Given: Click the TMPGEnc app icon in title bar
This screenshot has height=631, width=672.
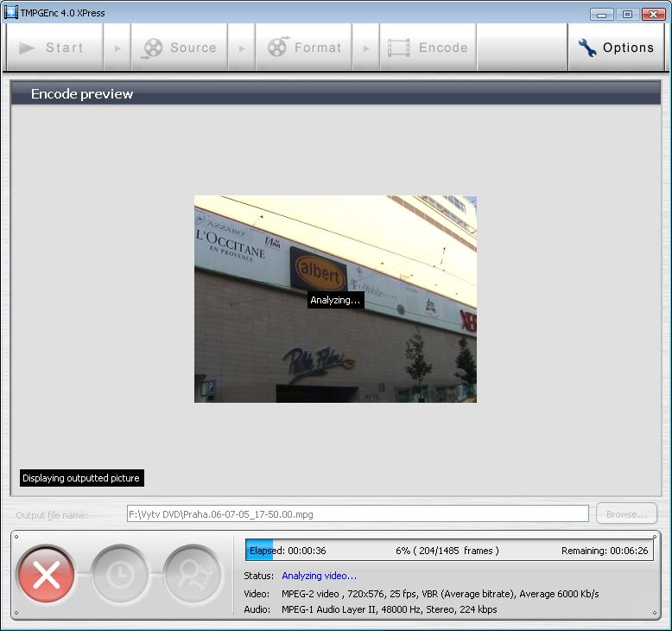Looking at the screenshot, I should (x=10, y=12).
